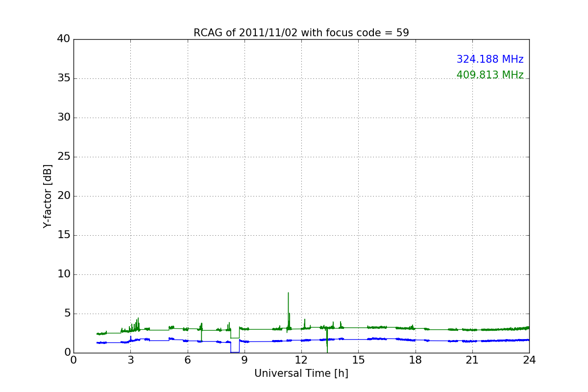Click the 'Universal Time [h]' axis label
Image resolution: width=588 pixels, height=392 pixels.
pos(301,373)
